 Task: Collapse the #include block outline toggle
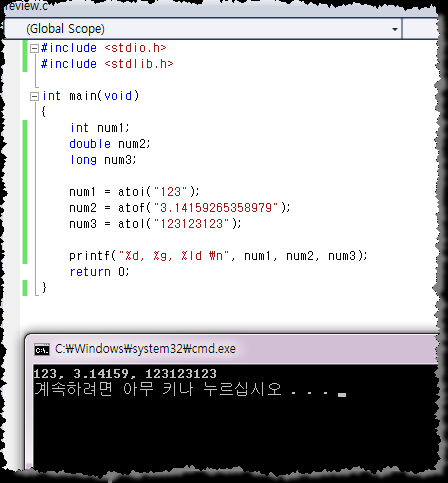pos(34,49)
